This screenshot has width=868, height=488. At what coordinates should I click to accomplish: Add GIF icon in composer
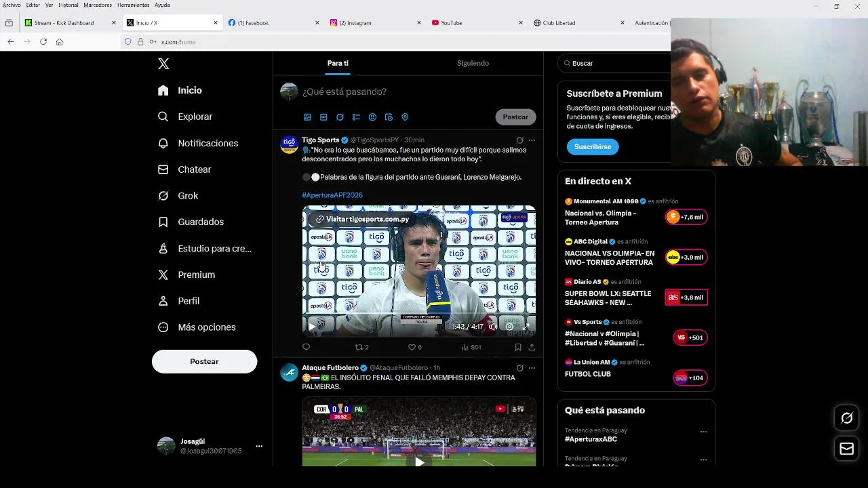pyautogui.click(x=323, y=117)
